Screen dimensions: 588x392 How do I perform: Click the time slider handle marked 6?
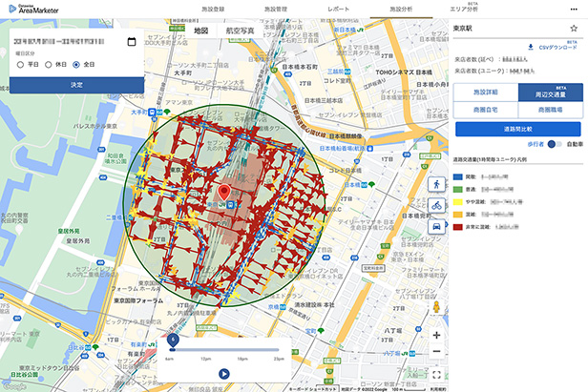click(x=173, y=340)
